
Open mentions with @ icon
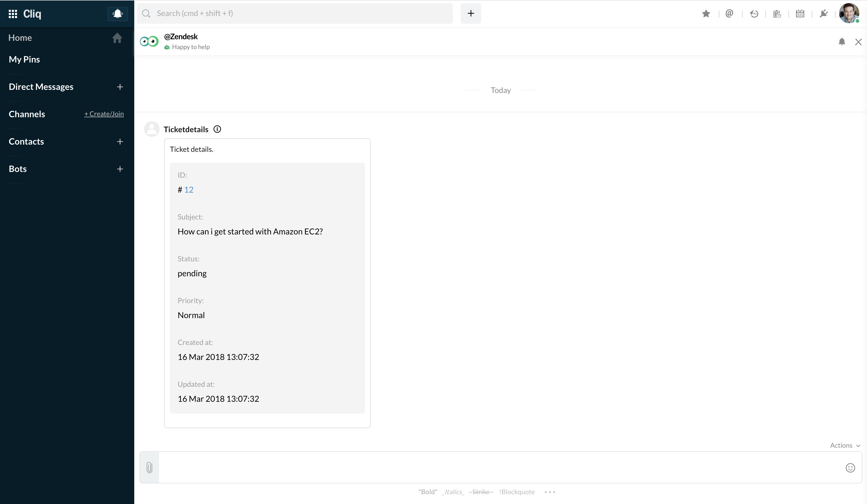(729, 14)
